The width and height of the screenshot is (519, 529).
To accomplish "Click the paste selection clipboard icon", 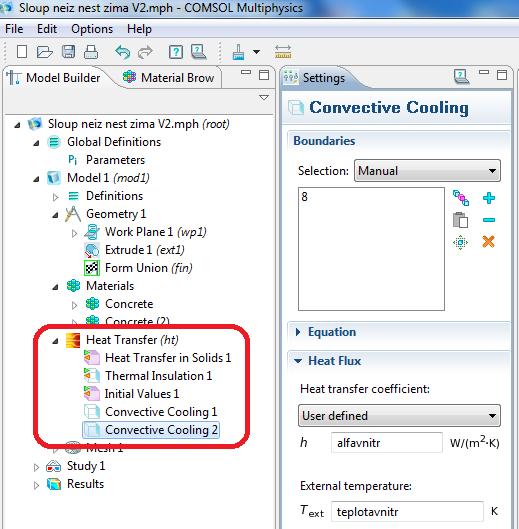I will click(x=460, y=220).
